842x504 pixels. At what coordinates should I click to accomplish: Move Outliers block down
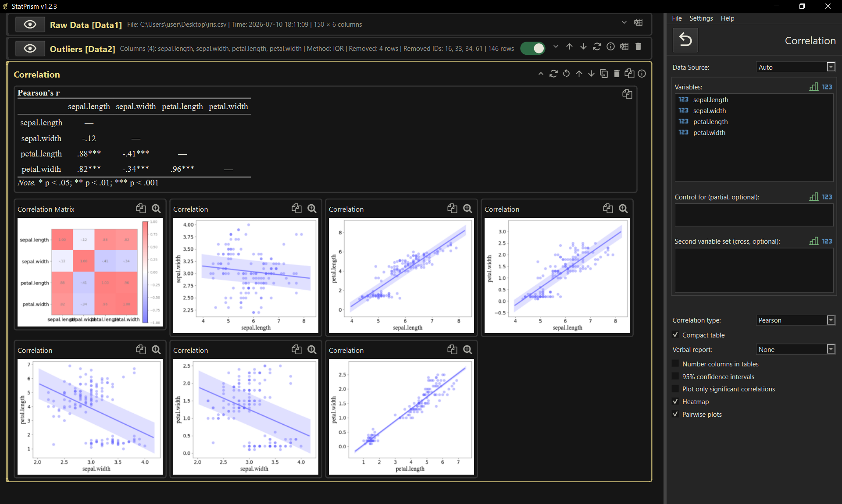pyautogui.click(x=583, y=47)
